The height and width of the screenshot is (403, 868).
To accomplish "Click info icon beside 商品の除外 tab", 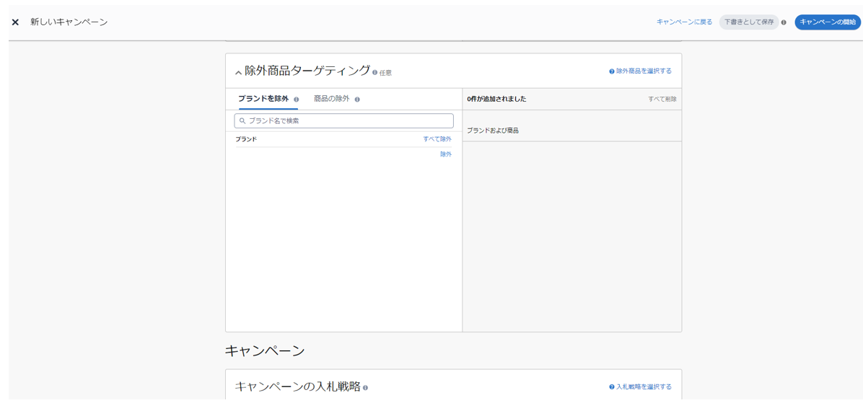I will 357,99.
